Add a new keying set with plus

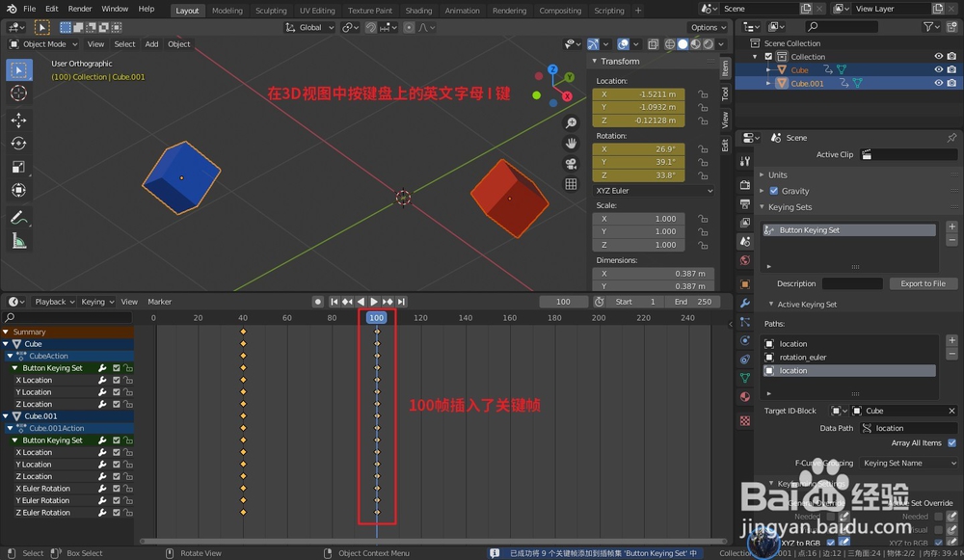click(951, 227)
